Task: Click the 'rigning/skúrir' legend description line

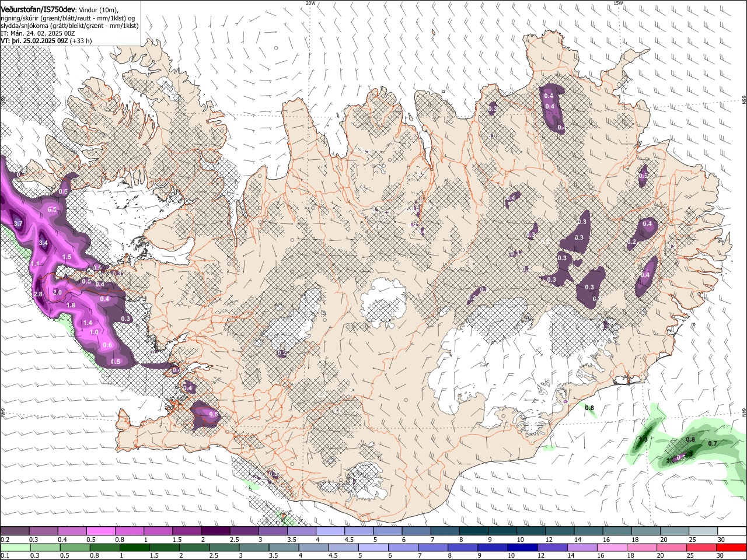Action: 68,18
